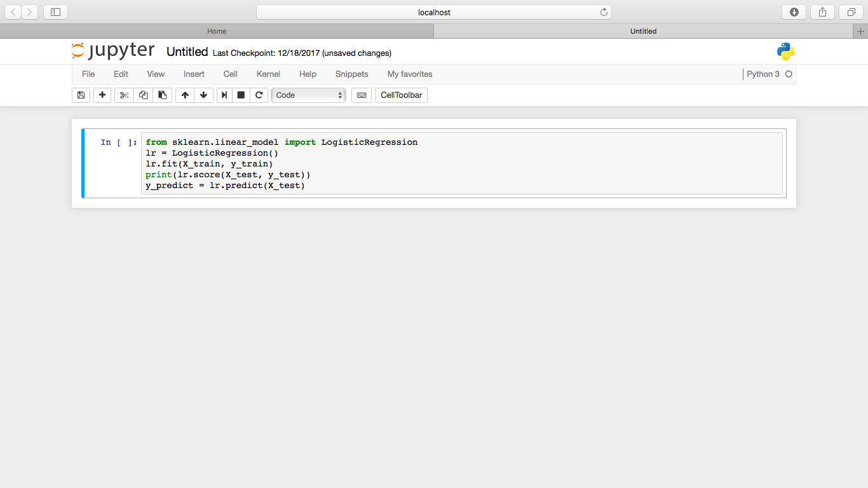868x488 pixels.
Task: Click the save and checkpoint icon
Action: [x=81, y=95]
